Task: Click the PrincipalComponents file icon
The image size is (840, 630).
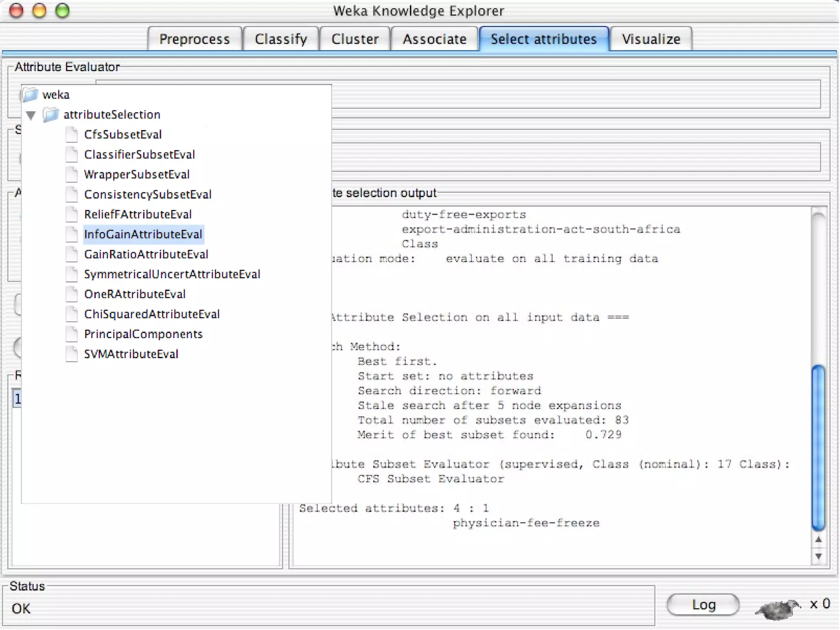Action: (72, 334)
